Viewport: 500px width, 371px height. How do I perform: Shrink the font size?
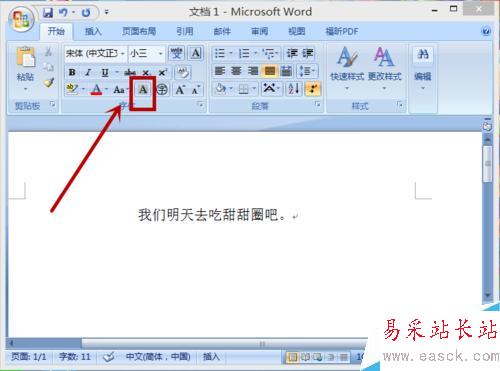point(196,89)
